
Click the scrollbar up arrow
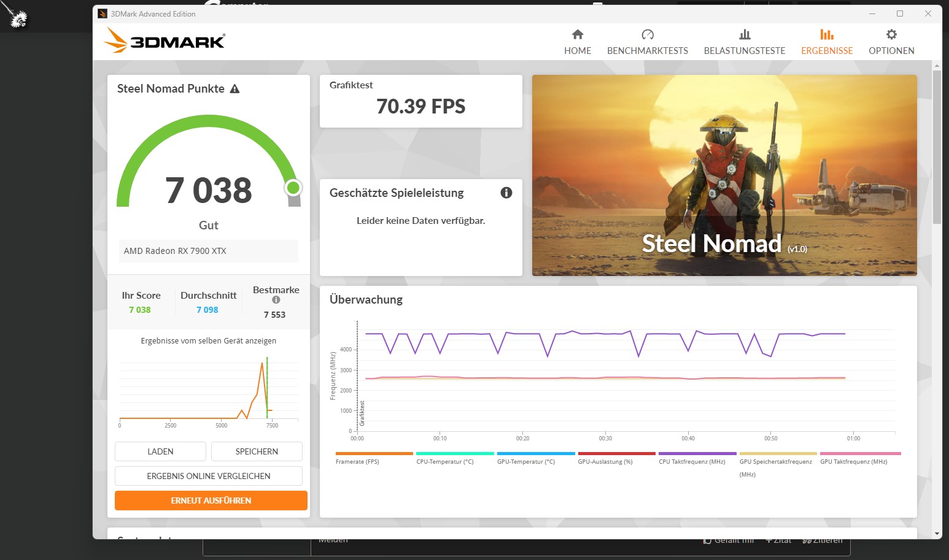pos(937,65)
